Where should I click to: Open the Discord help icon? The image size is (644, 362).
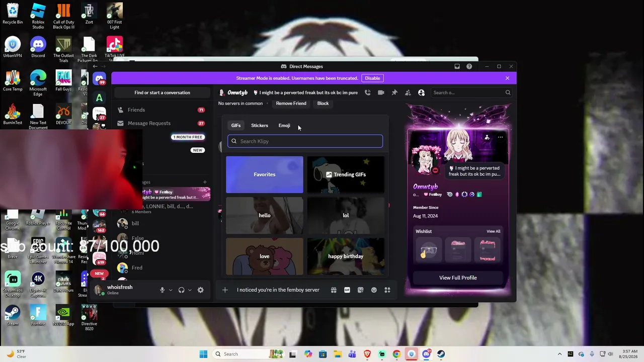[x=469, y=66]
